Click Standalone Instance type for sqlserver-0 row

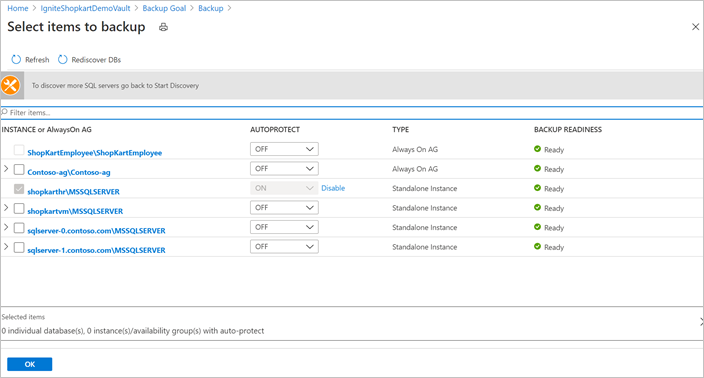pyautogui.click(x=425, y=228)
